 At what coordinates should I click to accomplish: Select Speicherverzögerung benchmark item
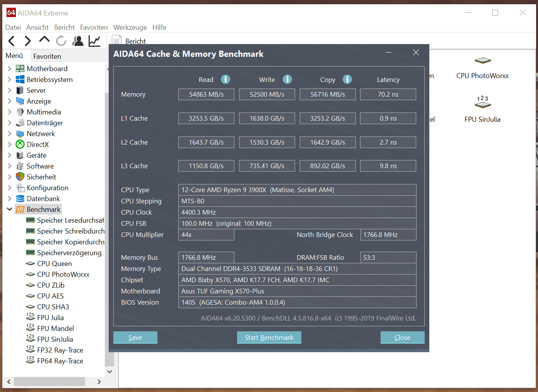(64, 252)
